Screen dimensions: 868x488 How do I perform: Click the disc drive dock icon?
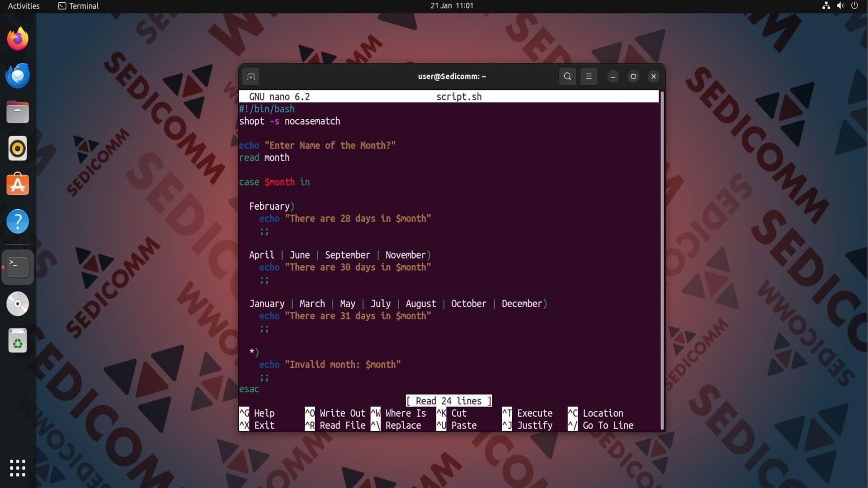pos(18,304)
